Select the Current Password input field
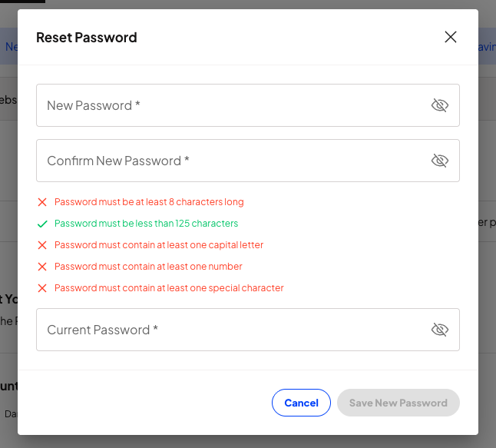The image size is (496, 448). click(230, 330)
